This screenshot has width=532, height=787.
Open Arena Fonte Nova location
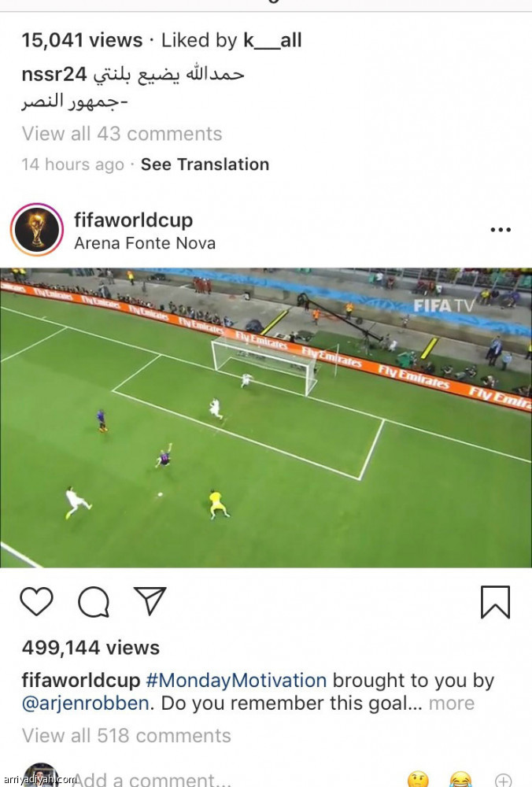pyautogui.click(x=145, y=243)
